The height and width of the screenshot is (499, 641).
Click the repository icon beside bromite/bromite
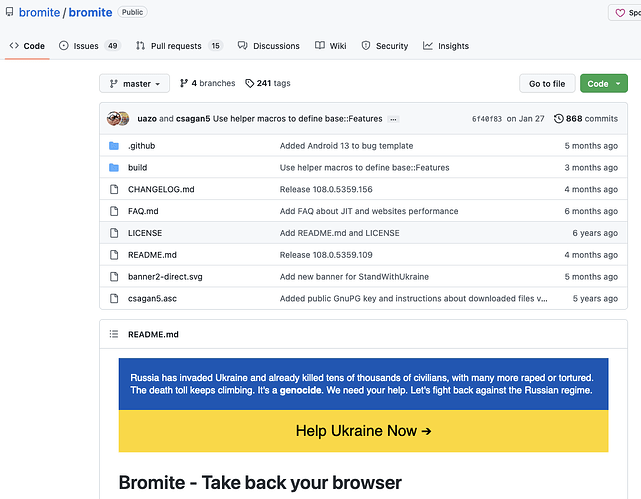tap(9, 12)
